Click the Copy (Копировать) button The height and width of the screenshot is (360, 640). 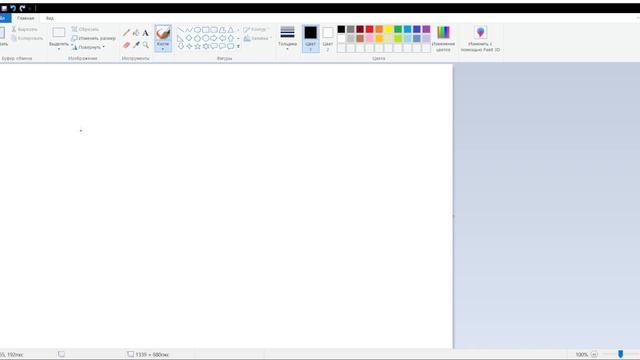click(x=27, y=38)
